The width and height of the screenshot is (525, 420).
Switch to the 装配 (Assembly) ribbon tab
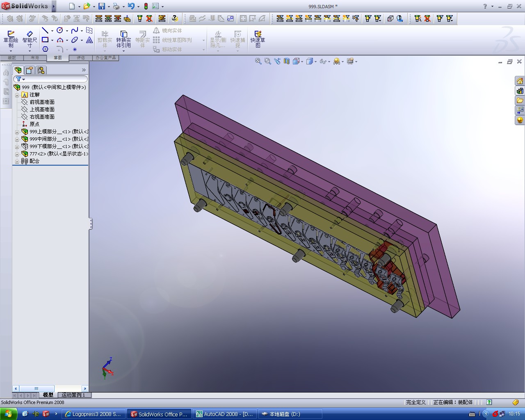(11, 58)
